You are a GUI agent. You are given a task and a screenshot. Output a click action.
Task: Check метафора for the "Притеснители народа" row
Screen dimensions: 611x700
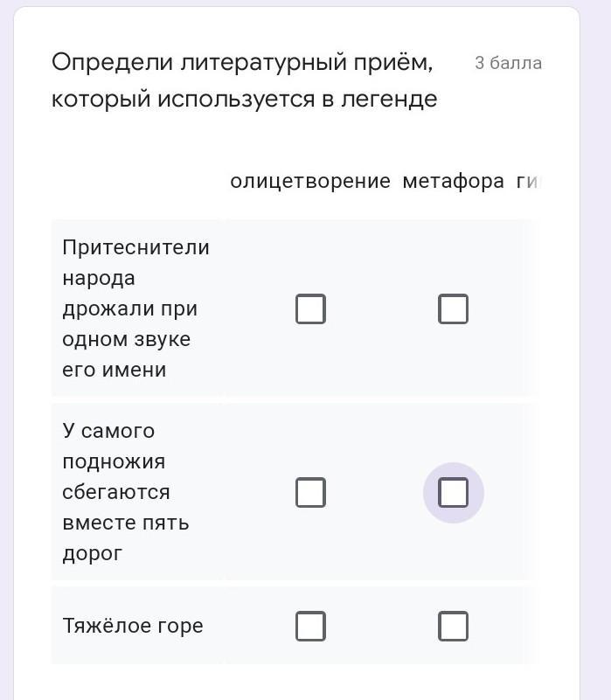pyautogui.click(x=453, y=308)
